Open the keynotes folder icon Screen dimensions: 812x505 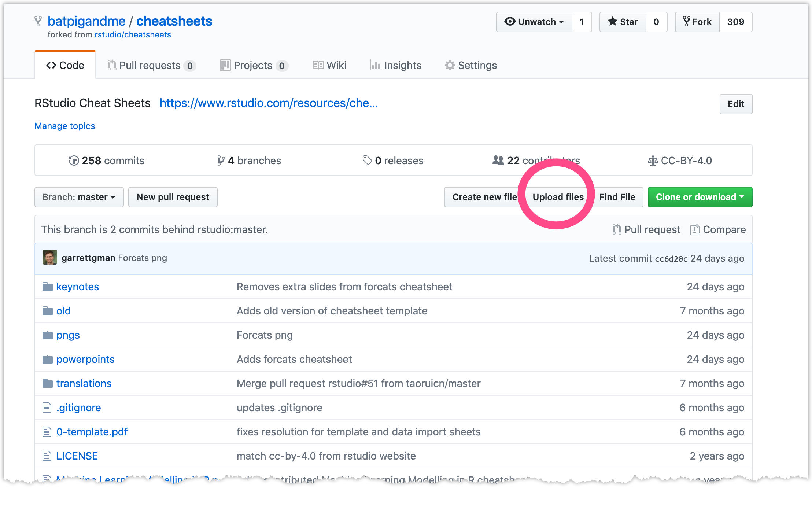47,287
